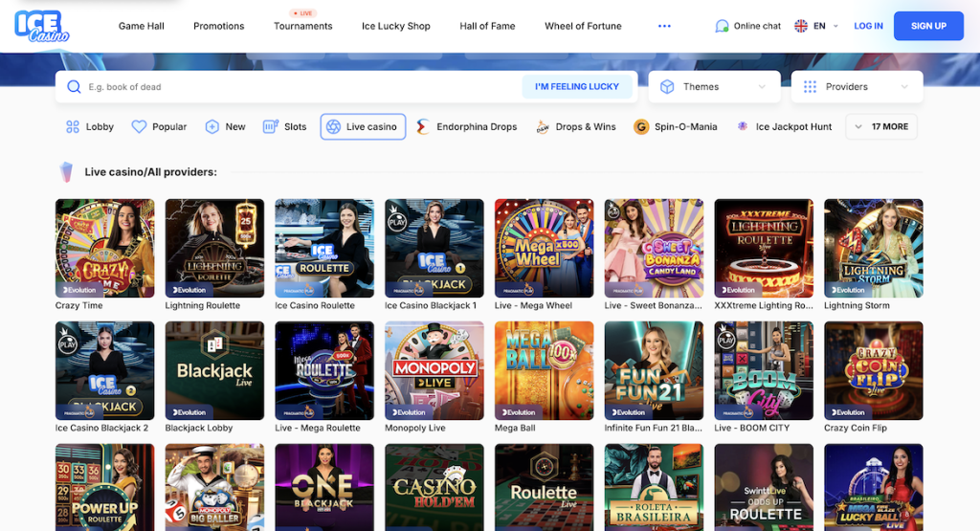Open the ONE Blackjack thumbnail
This screenshot has width=980, height=531.
coord(324,487)
